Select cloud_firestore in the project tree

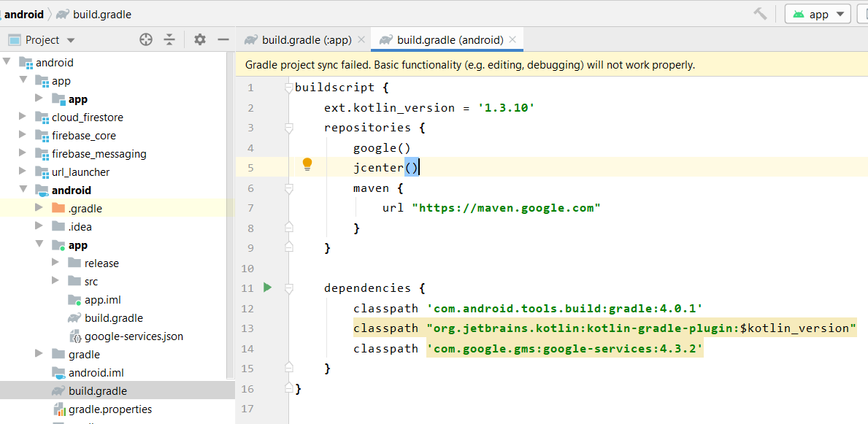coord(88,117)
